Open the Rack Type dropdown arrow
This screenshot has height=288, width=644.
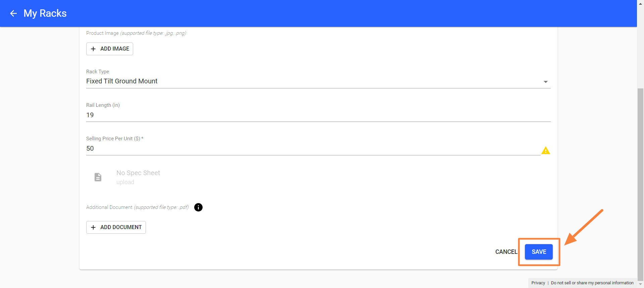[545, 82]
